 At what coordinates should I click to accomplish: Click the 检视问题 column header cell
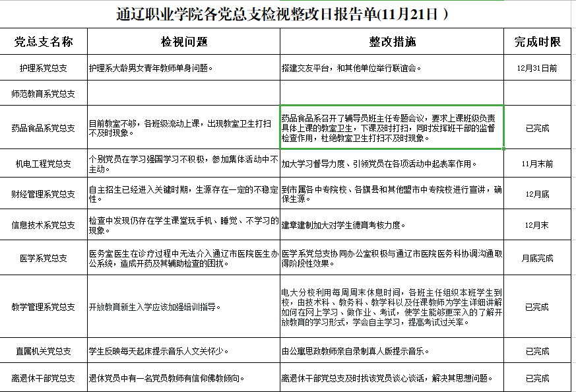point(183,42)
